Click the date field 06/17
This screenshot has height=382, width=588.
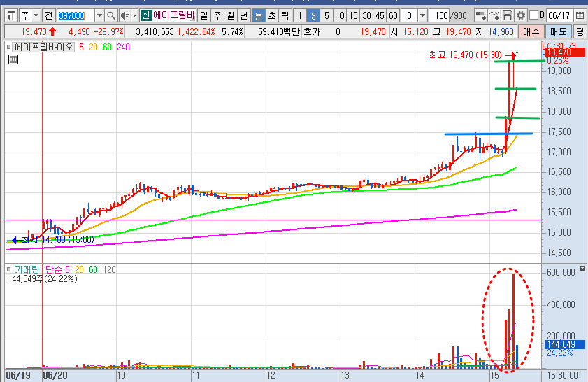point(559,16)
